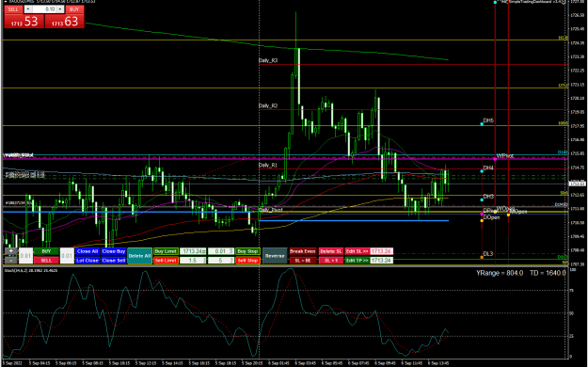Viewport: 588px width, 367px height.
Task: Click the Sell Stop button
Action: (247, 261)
